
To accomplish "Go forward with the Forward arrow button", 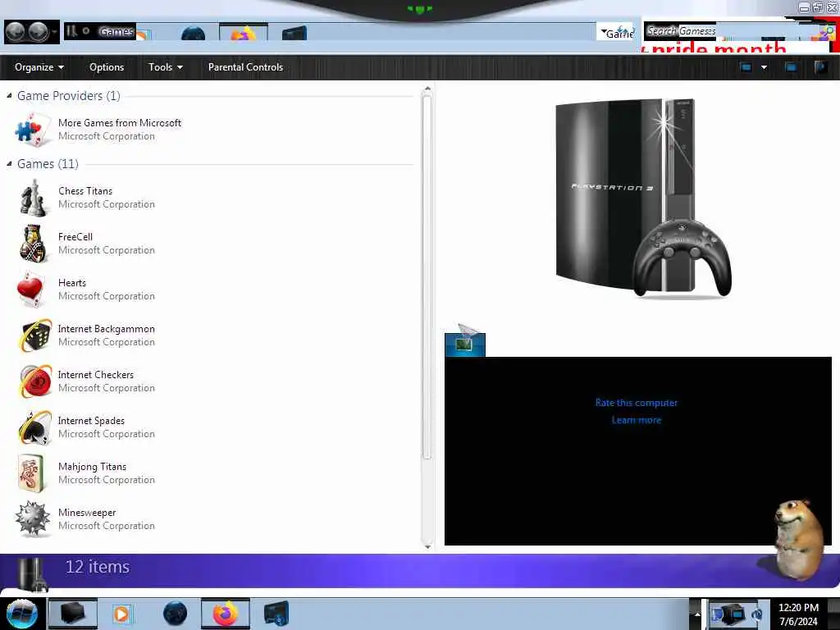I will pyautogui.click(x=38, y=32).
